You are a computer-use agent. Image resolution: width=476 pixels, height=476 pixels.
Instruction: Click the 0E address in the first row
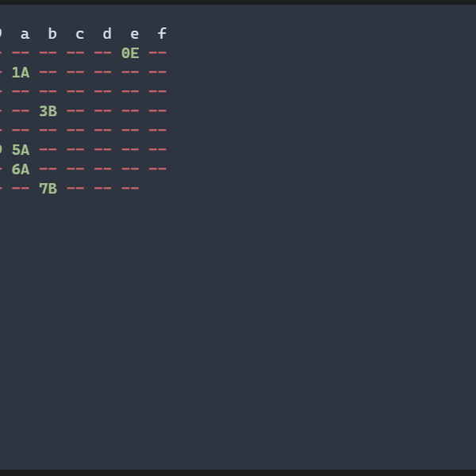pos(130,53)
